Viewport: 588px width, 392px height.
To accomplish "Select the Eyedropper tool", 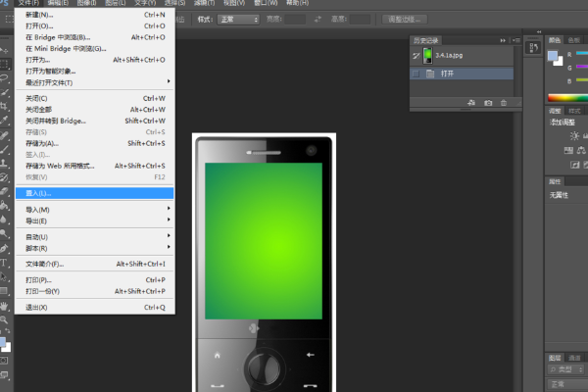I will click(x=5, y=120).
